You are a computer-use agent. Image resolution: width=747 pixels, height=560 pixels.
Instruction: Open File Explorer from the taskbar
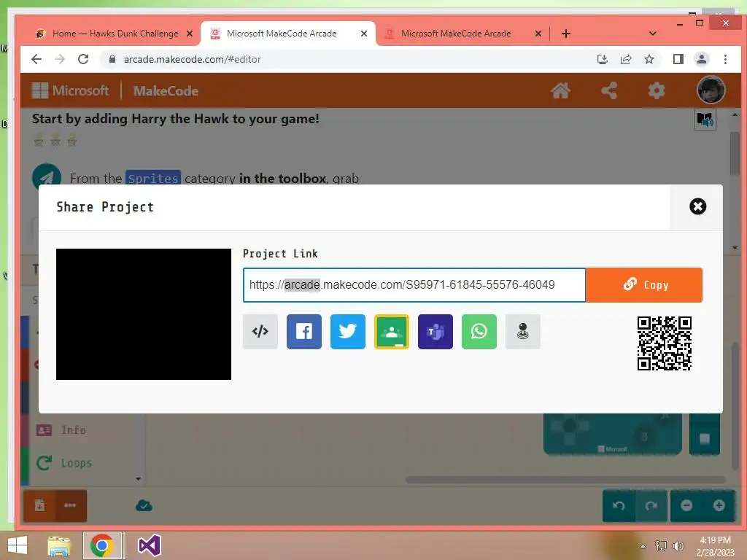(59, 545)
